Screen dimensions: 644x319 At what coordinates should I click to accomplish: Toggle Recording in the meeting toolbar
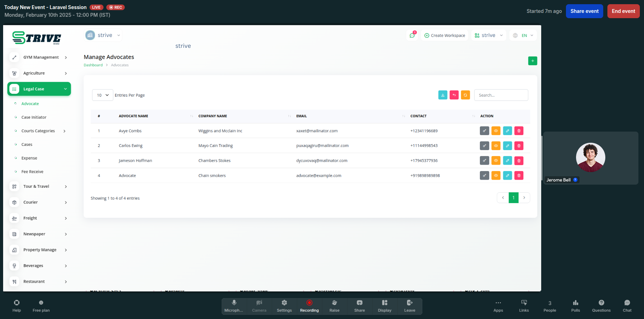click(309, 306)
